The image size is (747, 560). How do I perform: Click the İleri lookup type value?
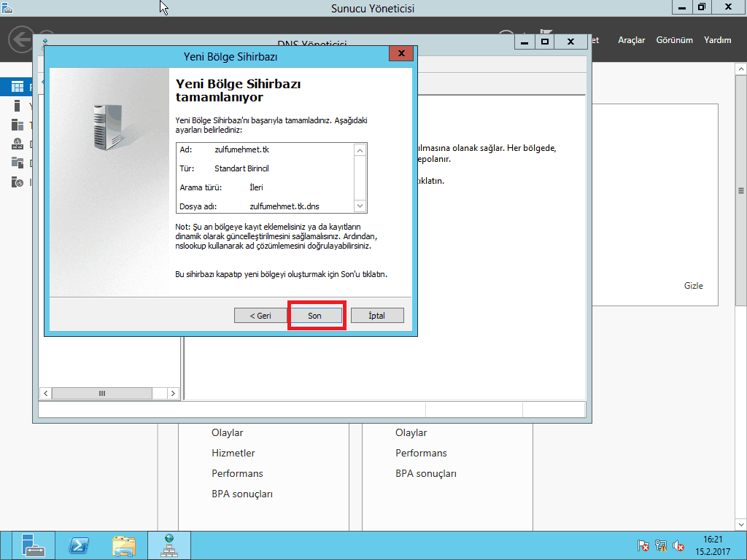(256, 187)
